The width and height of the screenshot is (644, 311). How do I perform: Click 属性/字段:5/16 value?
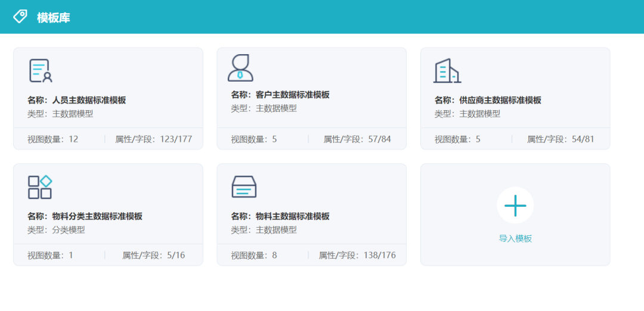(x=154, y=255)
